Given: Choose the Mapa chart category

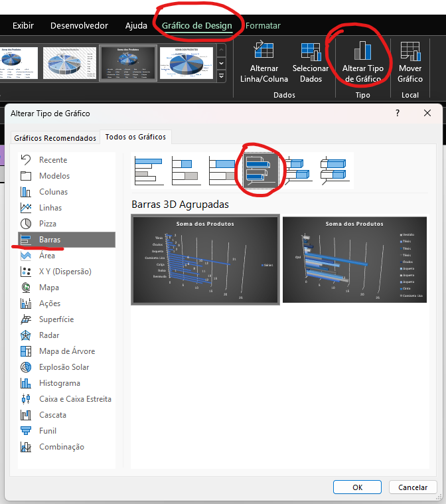Looking at the screenshot, I should coord(66,288).
